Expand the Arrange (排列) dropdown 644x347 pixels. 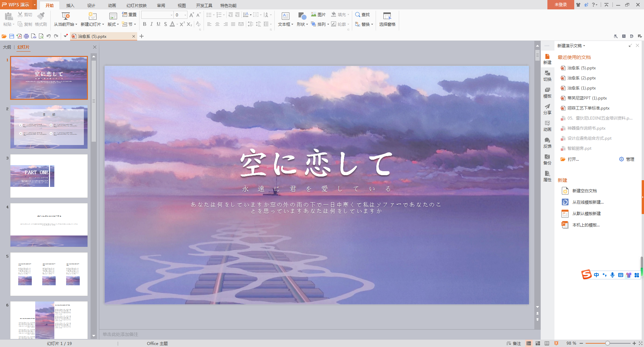click(x=328, y=24)
